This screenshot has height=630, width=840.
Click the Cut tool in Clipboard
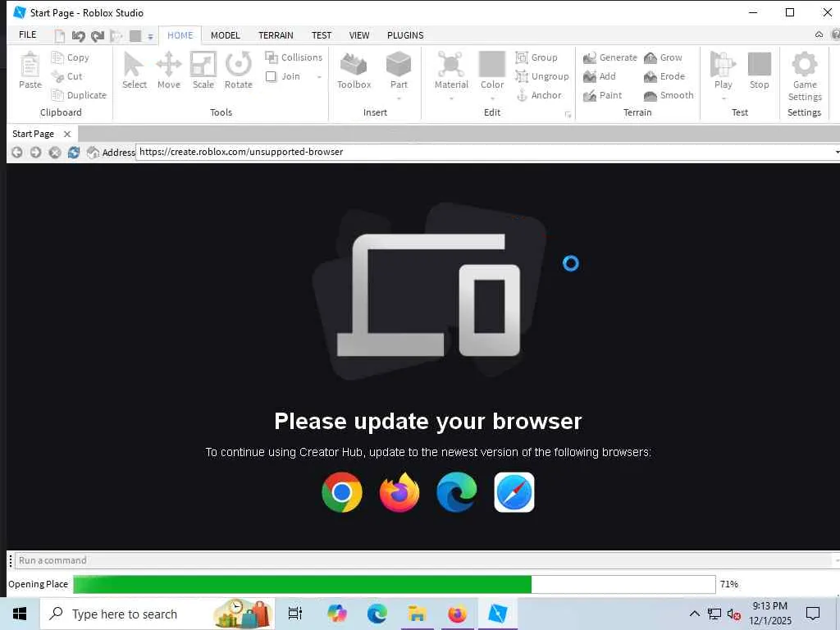coord(67,76)
